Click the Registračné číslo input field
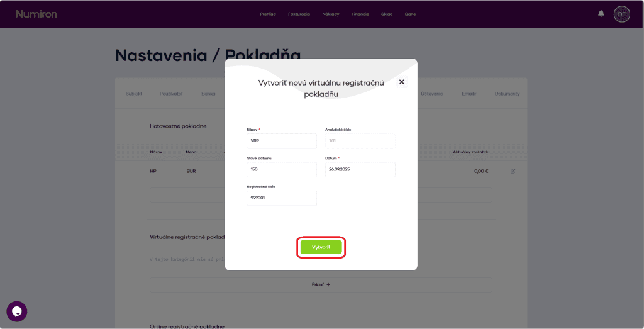644x329 pixels. 281,198
